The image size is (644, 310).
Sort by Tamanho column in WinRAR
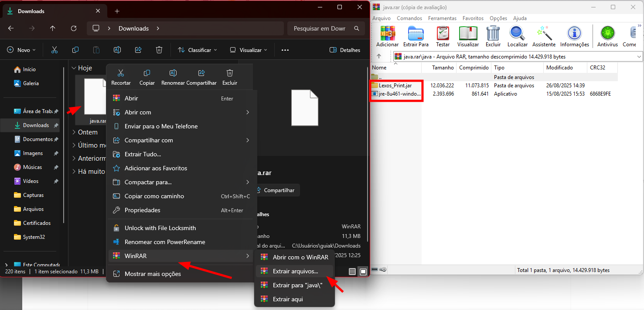tap(439, 68)
